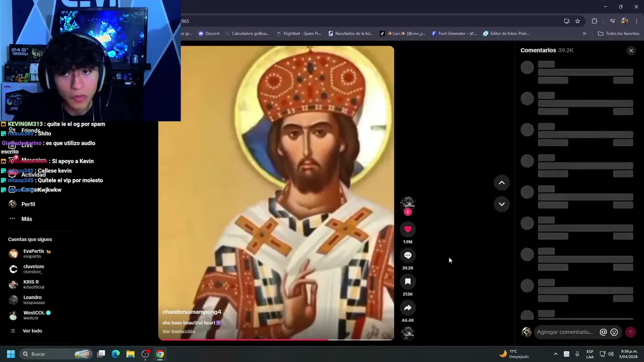
Task: Seek using the red video progress bar
Action: (276, 340)
